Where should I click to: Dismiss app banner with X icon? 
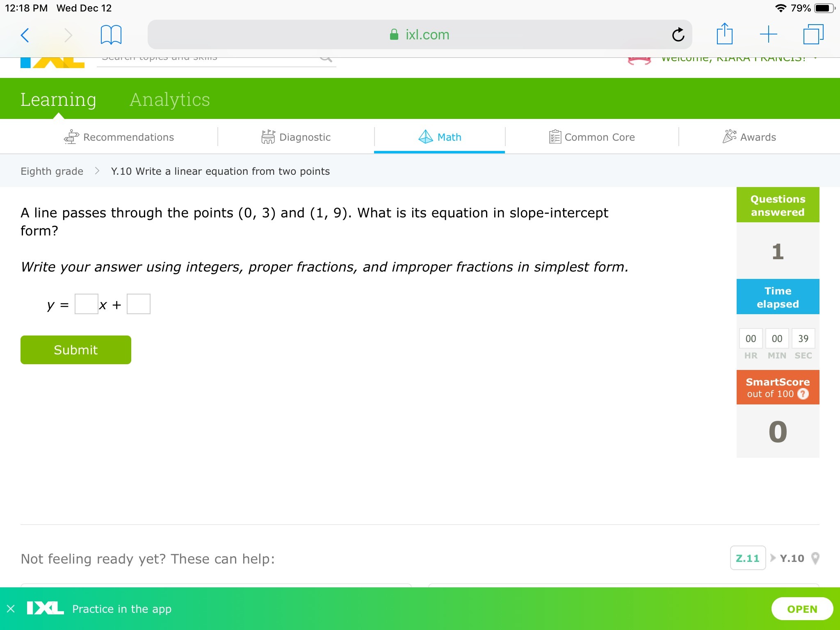point(11,609)
